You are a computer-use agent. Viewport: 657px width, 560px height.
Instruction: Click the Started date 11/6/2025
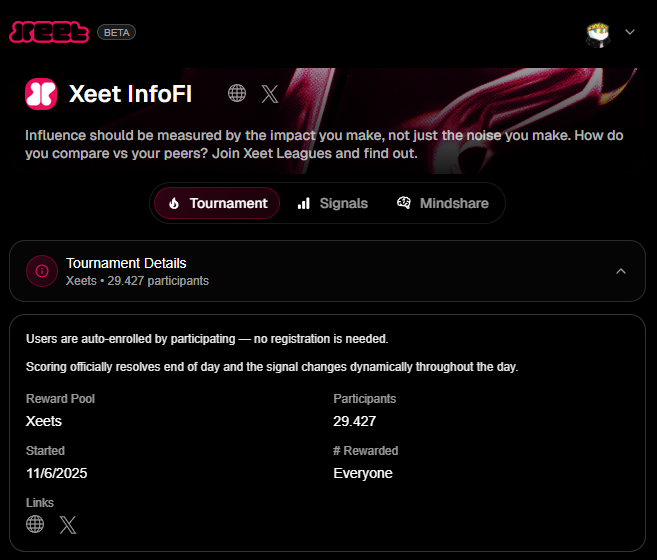57,473
